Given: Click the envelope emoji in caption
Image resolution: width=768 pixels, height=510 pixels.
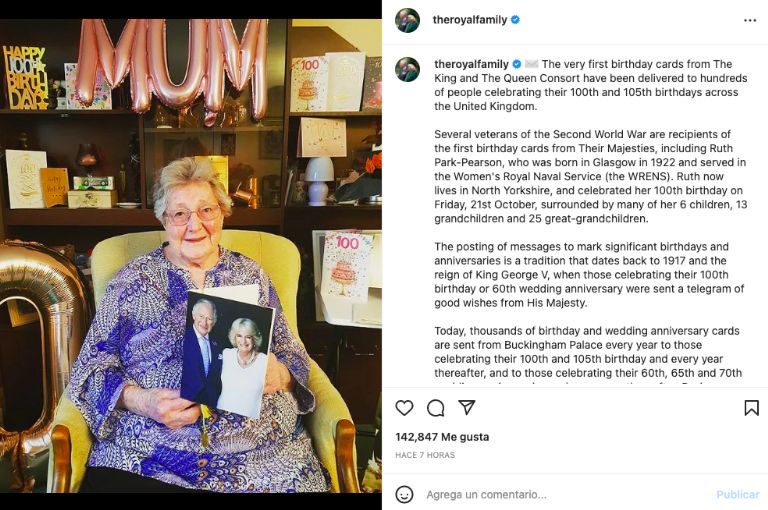Looking at the screenshot, I should click(531, 64).
